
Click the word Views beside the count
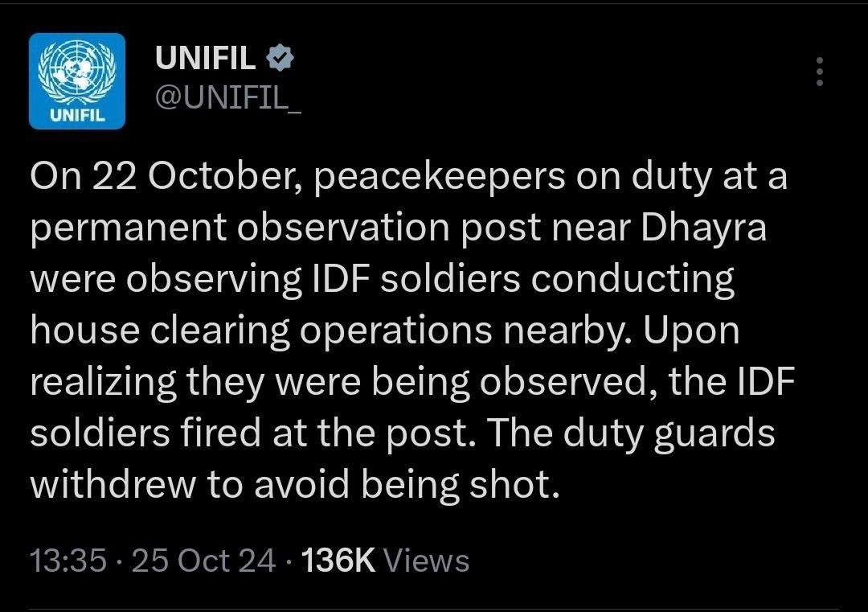click(427, 561)
